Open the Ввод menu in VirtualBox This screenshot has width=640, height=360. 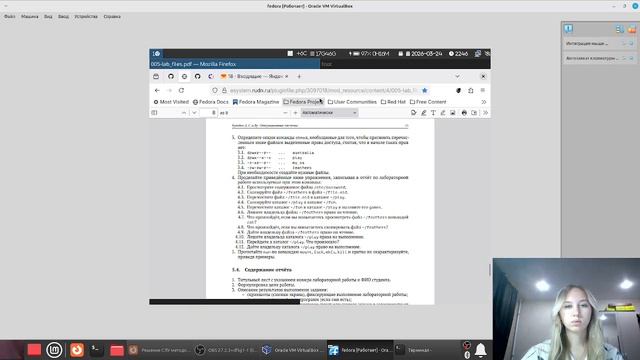tap(63, 17)
